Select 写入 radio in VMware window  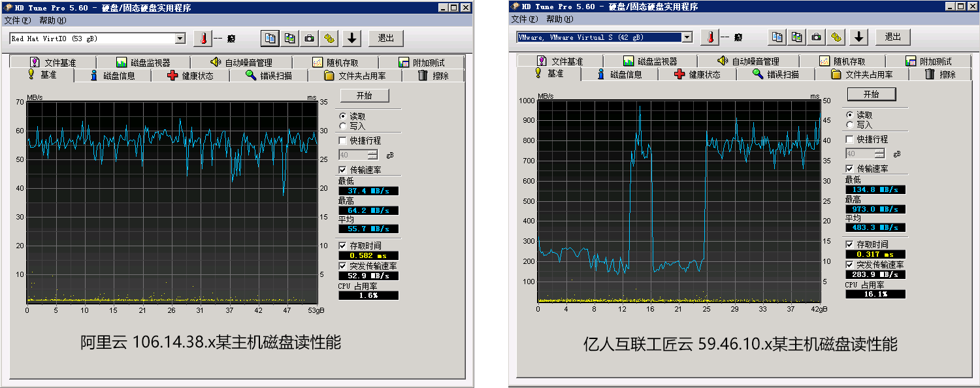coord(849,125)
